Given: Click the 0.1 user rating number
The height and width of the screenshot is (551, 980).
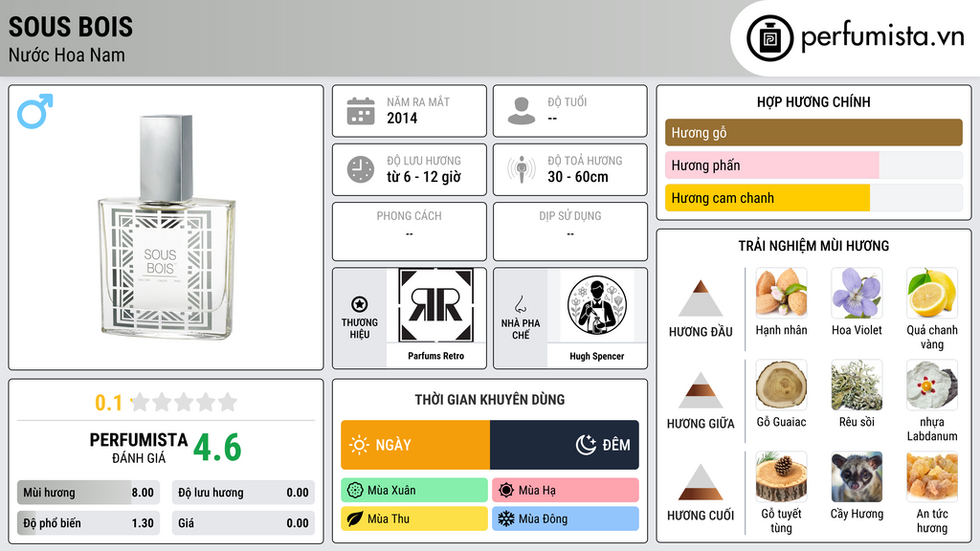Looking at the screenshot, I should [109, 403].
